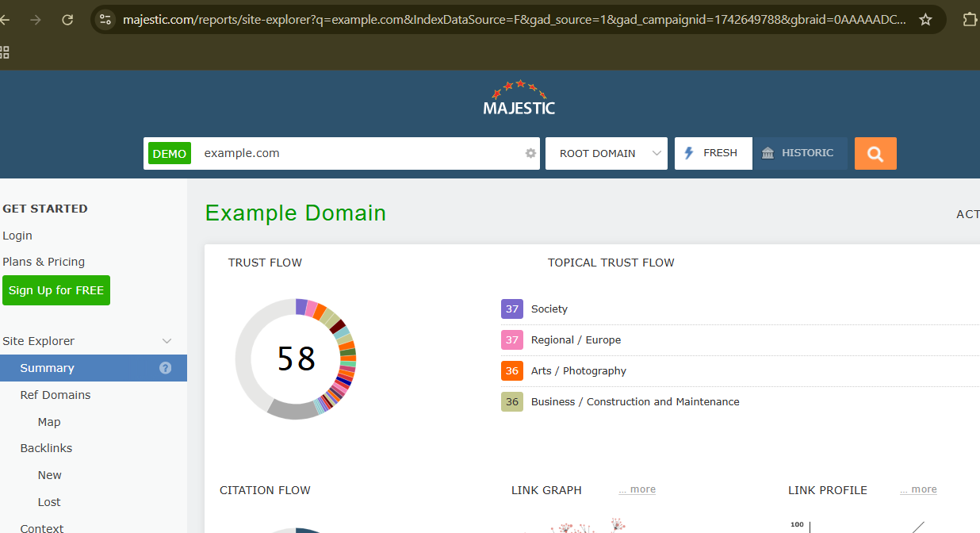This screenshot has width=980, height=533.
Task: Open Link Profile more link
Action: (x=918, y=489)
